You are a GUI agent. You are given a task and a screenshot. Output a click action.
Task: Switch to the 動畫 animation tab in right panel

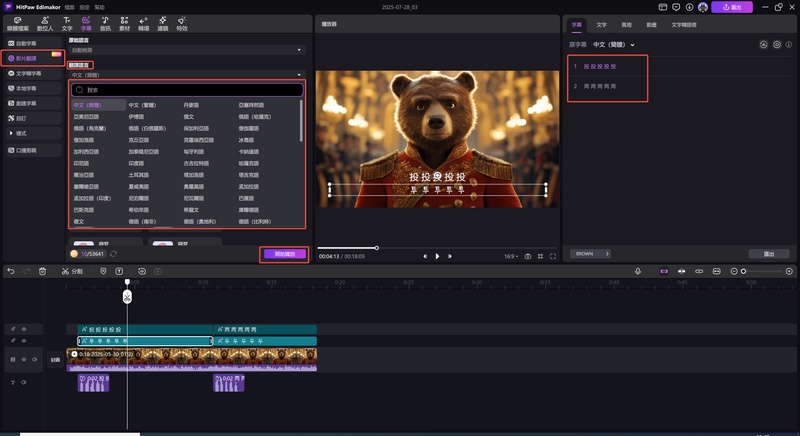coord(651,24)
